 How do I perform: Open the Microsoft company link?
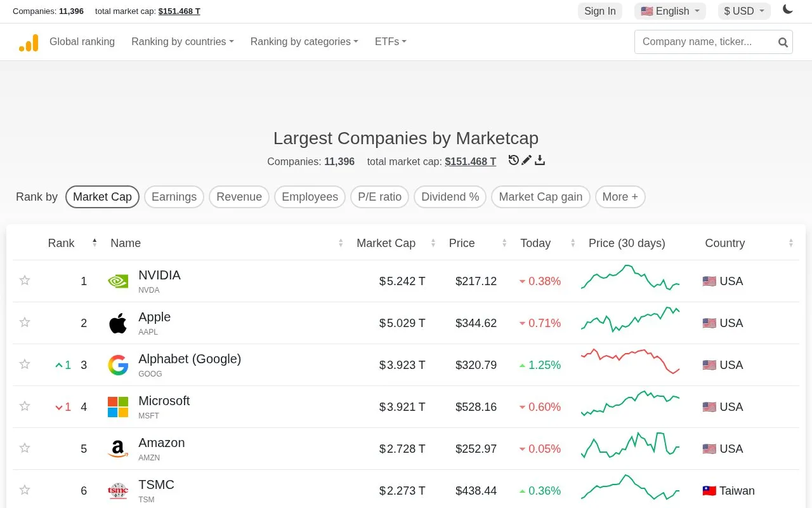click(164, 401)
